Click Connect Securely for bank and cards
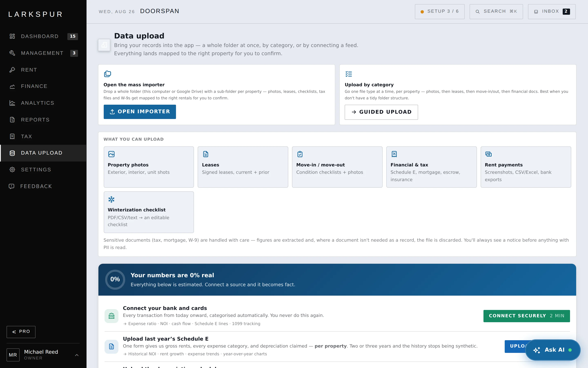 [x=527, y=316]
